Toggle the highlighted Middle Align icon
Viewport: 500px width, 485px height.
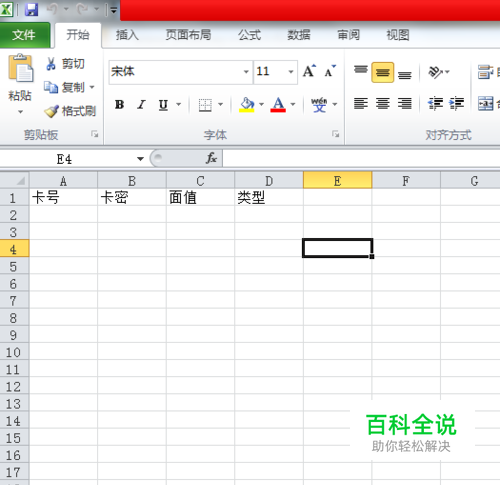(x=383, y=72)
